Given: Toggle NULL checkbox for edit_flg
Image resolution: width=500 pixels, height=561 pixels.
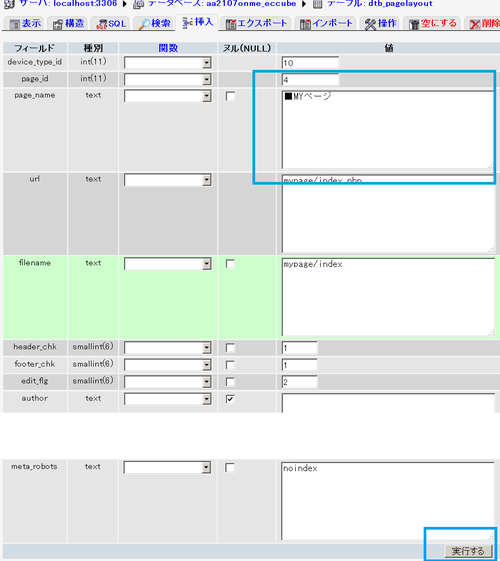Looking at the screenshot, I should click(x=230, y=382).
